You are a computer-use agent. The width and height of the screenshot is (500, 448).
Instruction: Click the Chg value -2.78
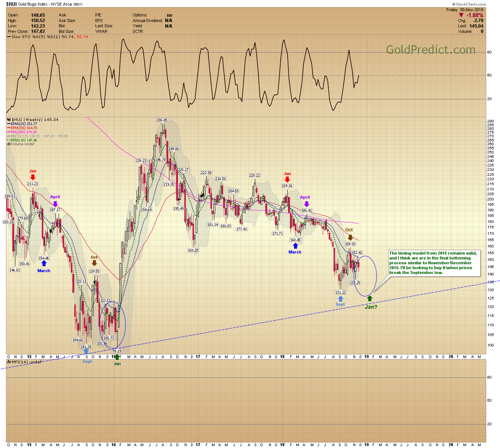pos(478,21)
